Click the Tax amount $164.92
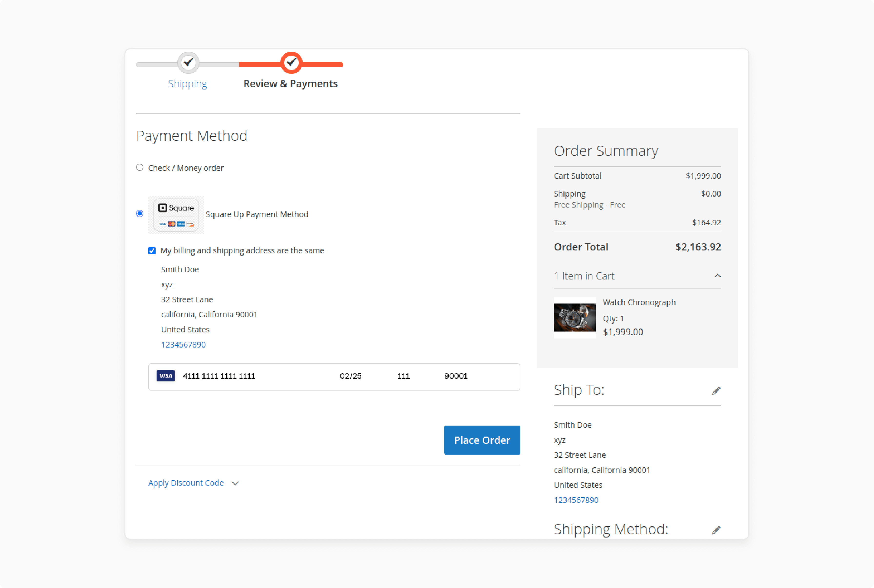Screen dimensions: 874x588 706,223
